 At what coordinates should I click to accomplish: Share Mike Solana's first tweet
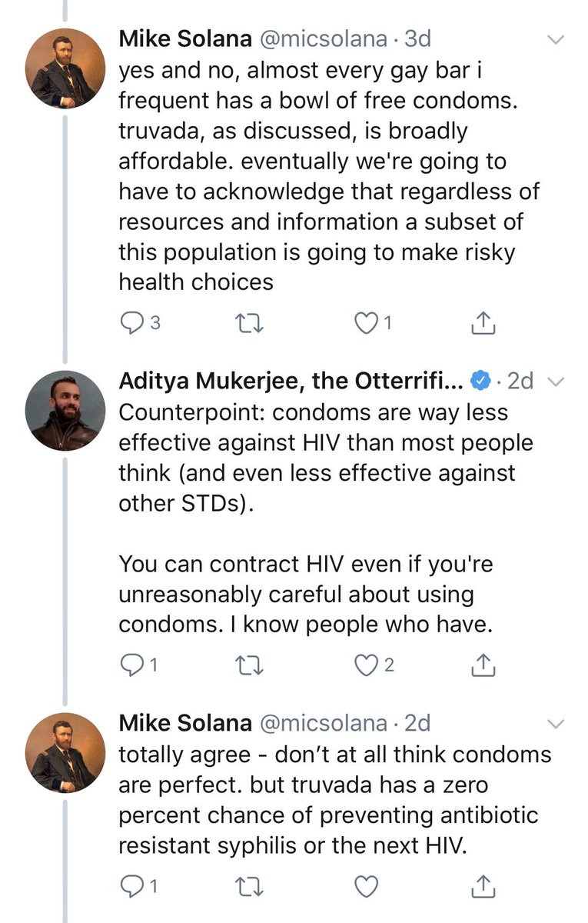click(x=483, y=324)
